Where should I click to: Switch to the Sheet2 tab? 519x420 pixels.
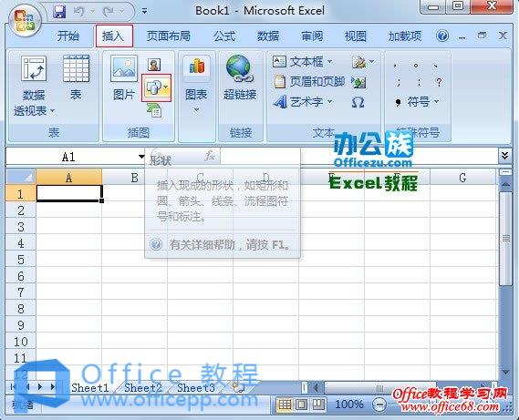point(143,387)
